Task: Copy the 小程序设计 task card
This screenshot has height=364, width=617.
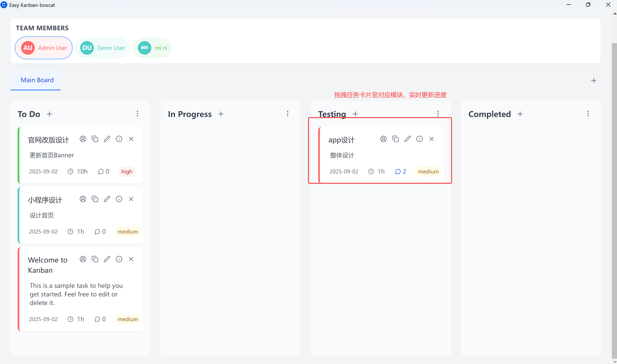Action: (95, 199)
